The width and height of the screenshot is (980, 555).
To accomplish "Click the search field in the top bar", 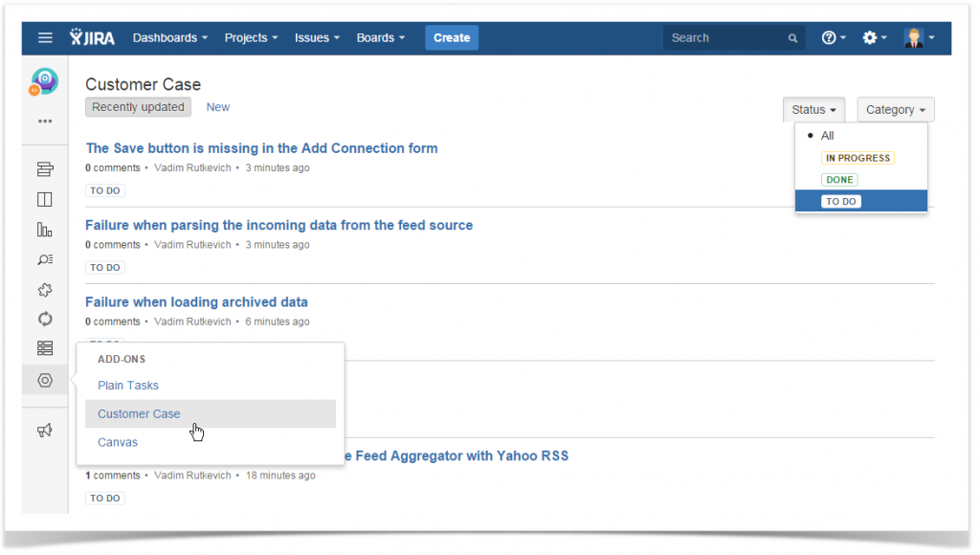I will click(732, 37).
